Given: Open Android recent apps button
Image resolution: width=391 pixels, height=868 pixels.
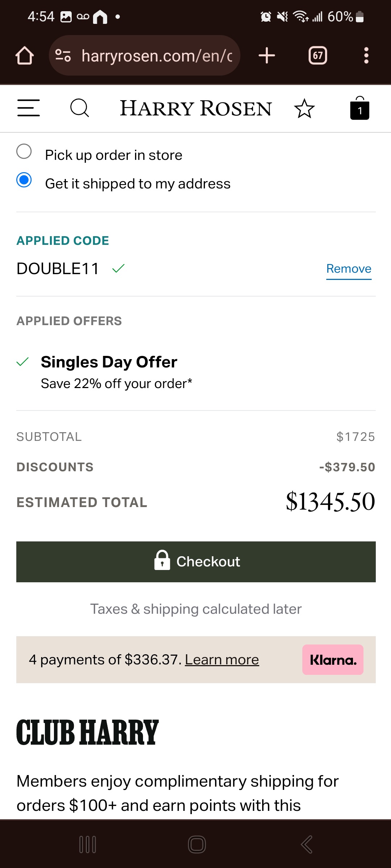Looking at the screenshot, I should pos(88,844).
